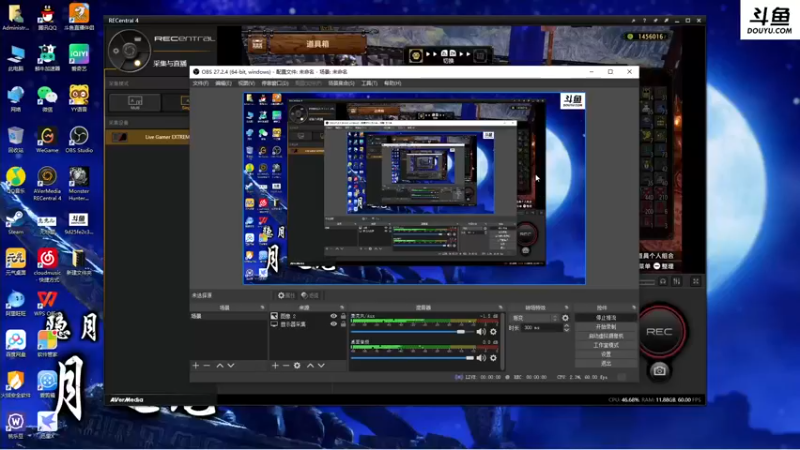Image resolution: width=800 pixels, height=450 pixels.
Task: Click 退出 (Exit) button in OBS controls
Action: click(x=606, y=363)
